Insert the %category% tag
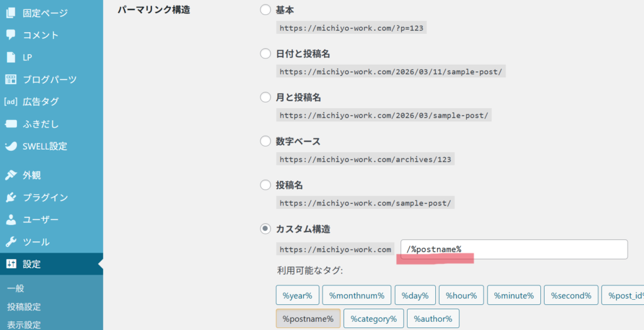The image size is (644, 330). click(x=374, y=319)
